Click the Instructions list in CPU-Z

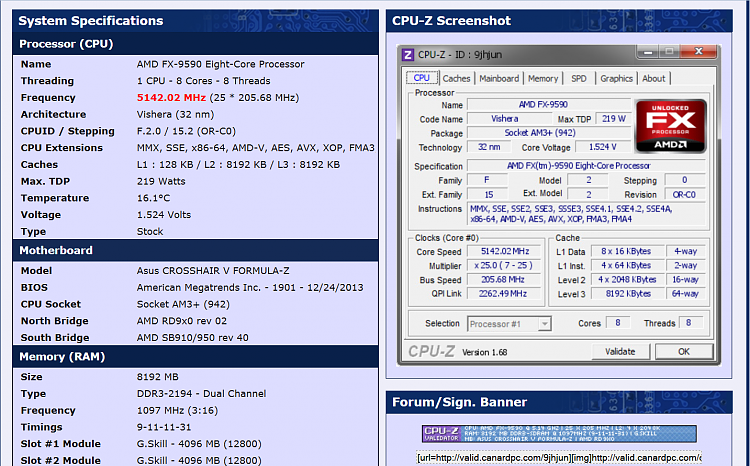pyautogui.click(x=586, y=214)
